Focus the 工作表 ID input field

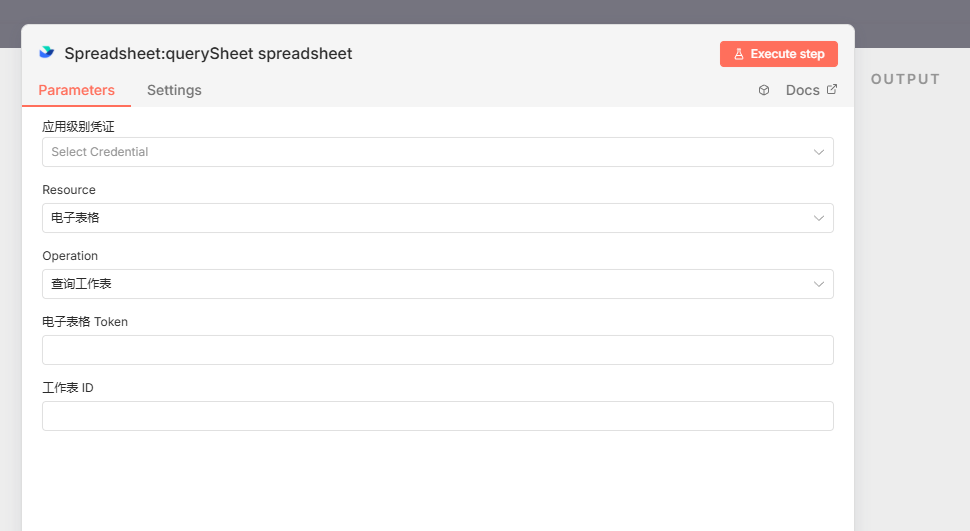coord(437,416)
